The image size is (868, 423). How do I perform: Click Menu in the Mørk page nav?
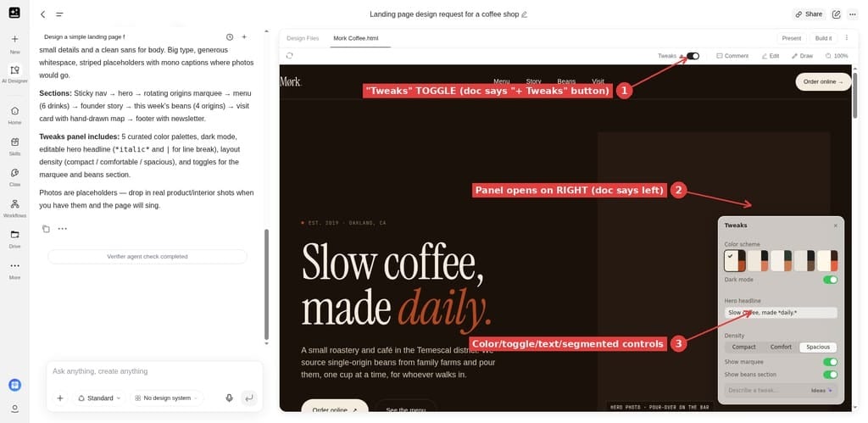pos(502,81)
